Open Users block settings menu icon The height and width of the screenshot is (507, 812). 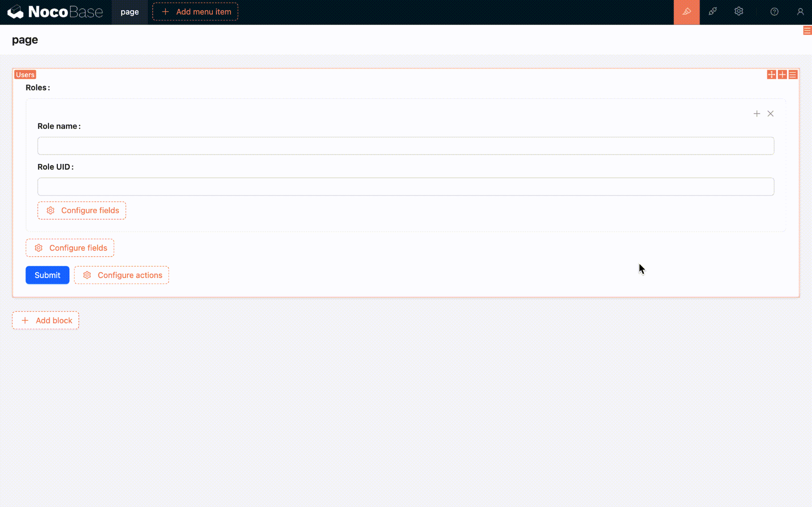click(793, 75)
